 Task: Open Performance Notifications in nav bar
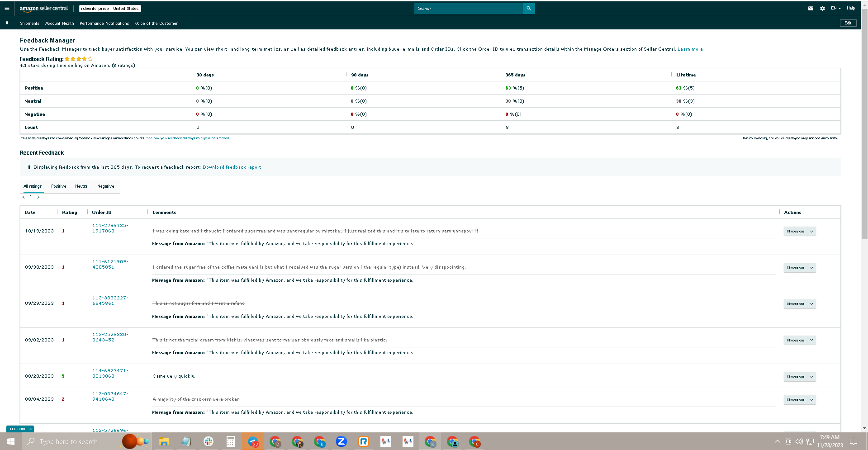[104, 24]
